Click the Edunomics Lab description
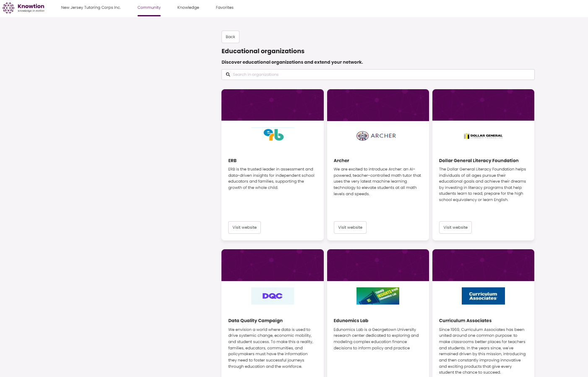Image resolution: width=588 pixels, height=377 pixels. 376,339
